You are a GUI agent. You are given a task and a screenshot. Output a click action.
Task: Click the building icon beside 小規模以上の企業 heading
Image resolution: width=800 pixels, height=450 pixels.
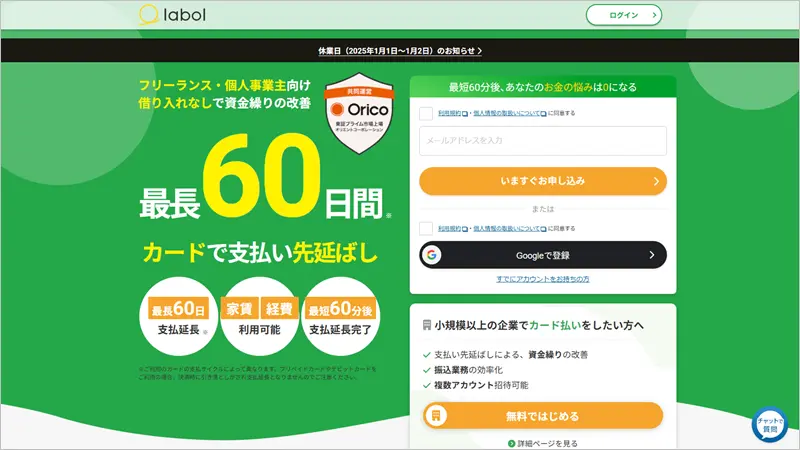click(x=428, y=326)
